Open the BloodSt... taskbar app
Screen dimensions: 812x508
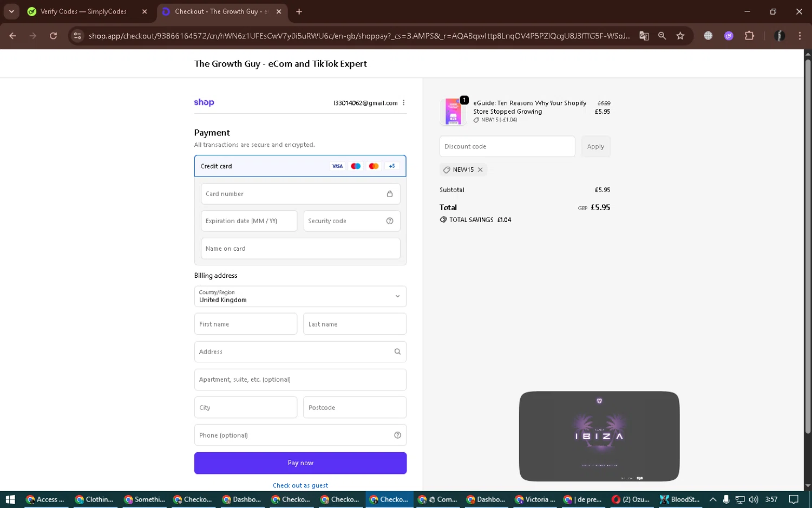(680, 499)
